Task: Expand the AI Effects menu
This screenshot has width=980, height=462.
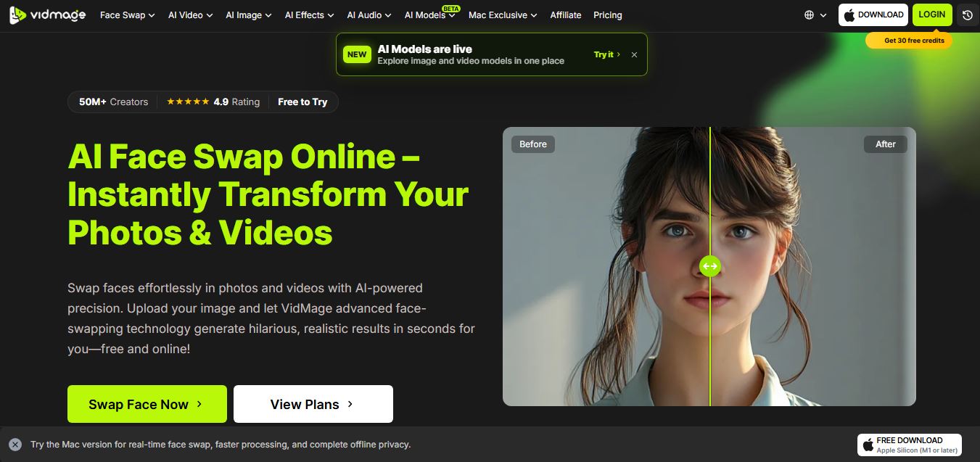Action: click(x=309, y=15)
